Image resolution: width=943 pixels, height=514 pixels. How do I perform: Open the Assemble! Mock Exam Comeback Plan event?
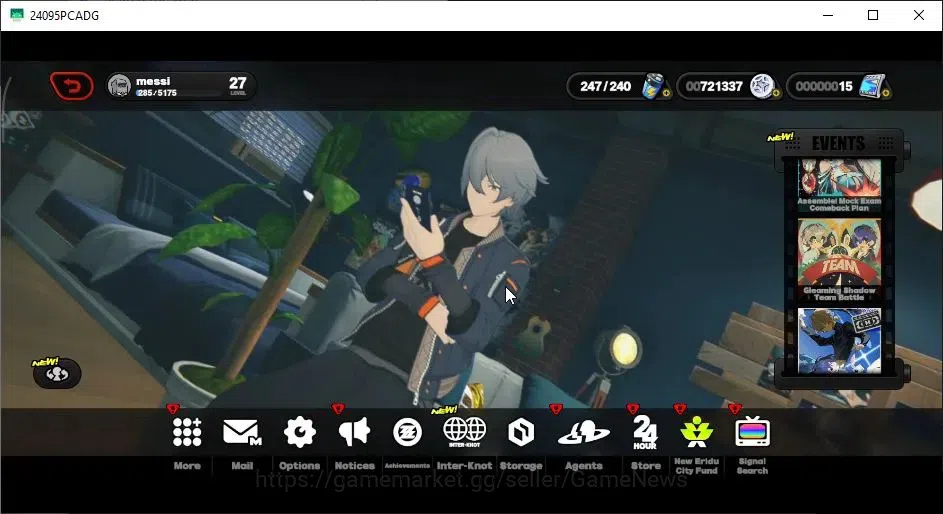pos(839,185)
